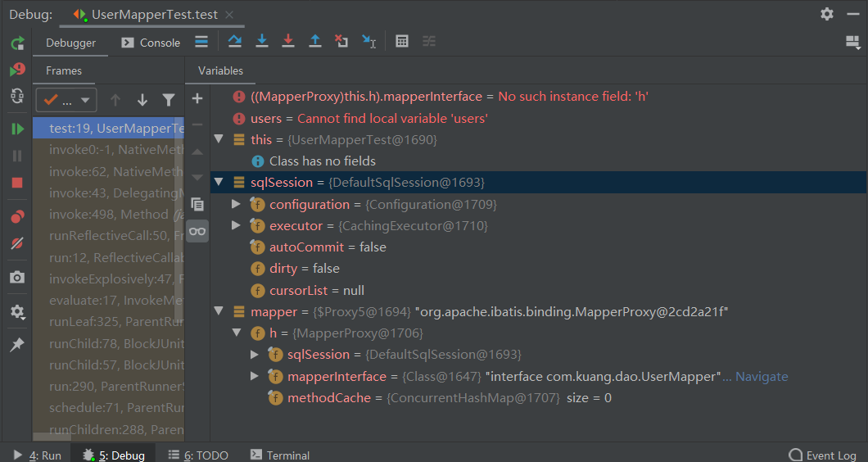Force Step Into red arrow icon
This screenshot has height=462, width=868.
288,41
